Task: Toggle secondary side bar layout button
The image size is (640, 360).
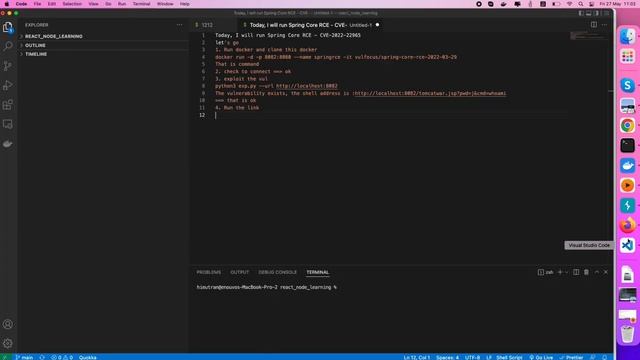Action: pos(596,13)
